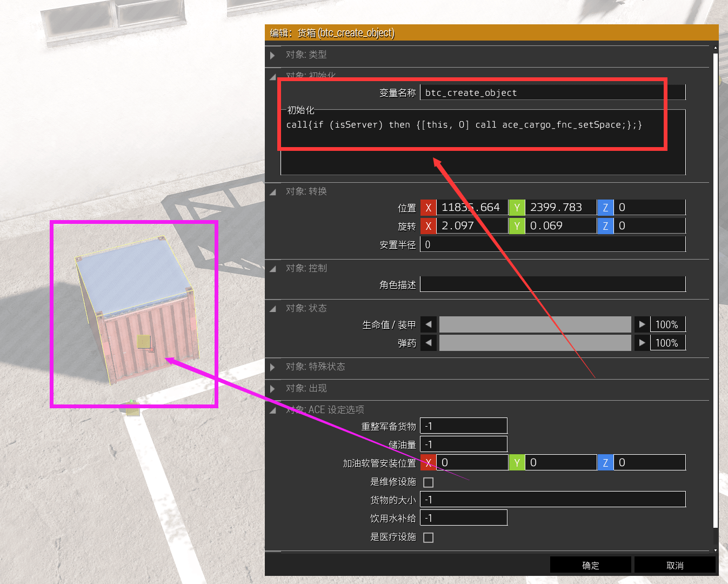The width and height of the screenshot is (728, 584).
Task: Click the red X axis icon of 旋转 row
Action: [428, 225]
